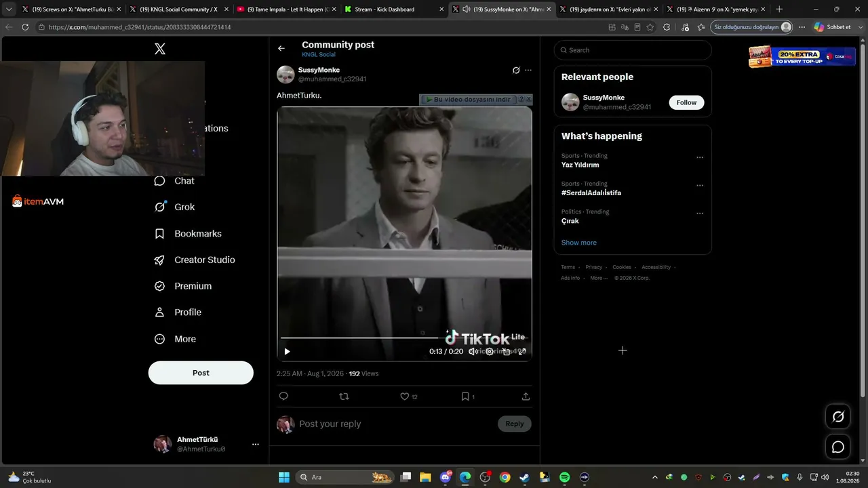868x488 pixels.
Task: Open Discord from the taskbar
Action: [x=446, y=477]
